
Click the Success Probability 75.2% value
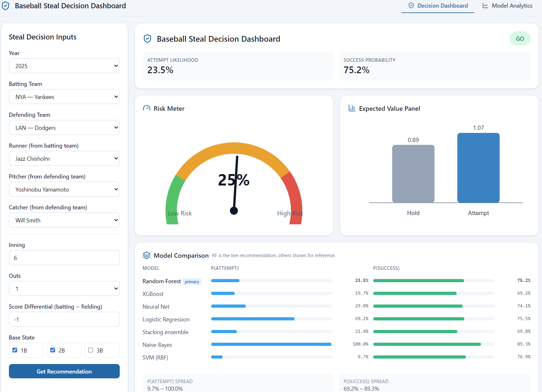pos(356,70)
